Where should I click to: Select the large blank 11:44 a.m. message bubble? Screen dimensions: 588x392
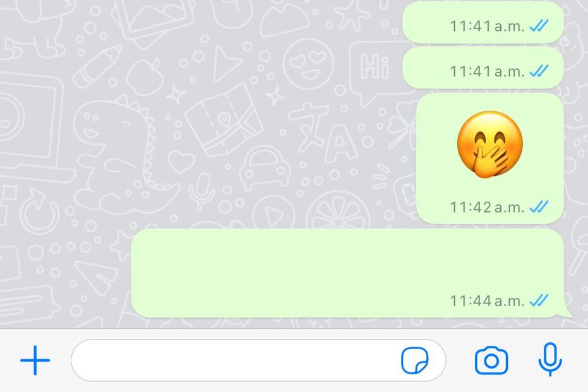pos(348,273)
